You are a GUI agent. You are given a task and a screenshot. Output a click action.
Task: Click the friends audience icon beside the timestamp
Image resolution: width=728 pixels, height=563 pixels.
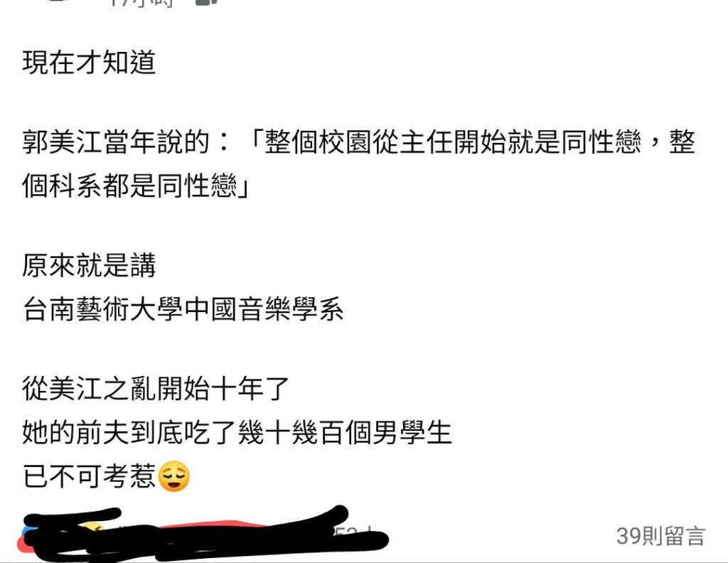[x=206, y=2]
